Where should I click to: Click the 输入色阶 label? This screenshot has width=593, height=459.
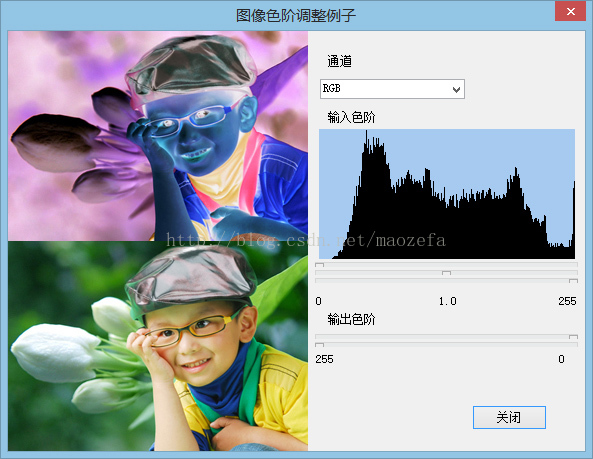[x=351, y=118]
